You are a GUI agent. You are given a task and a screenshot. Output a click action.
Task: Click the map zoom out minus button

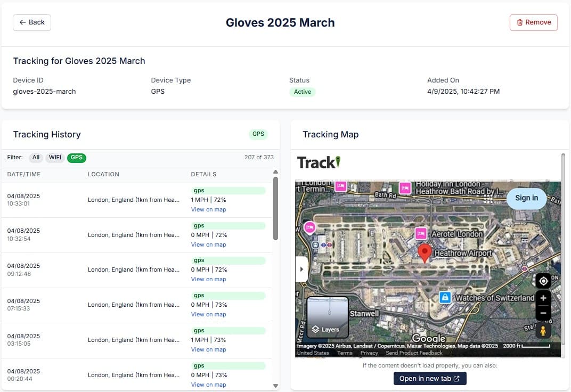(x=543, y=313)
